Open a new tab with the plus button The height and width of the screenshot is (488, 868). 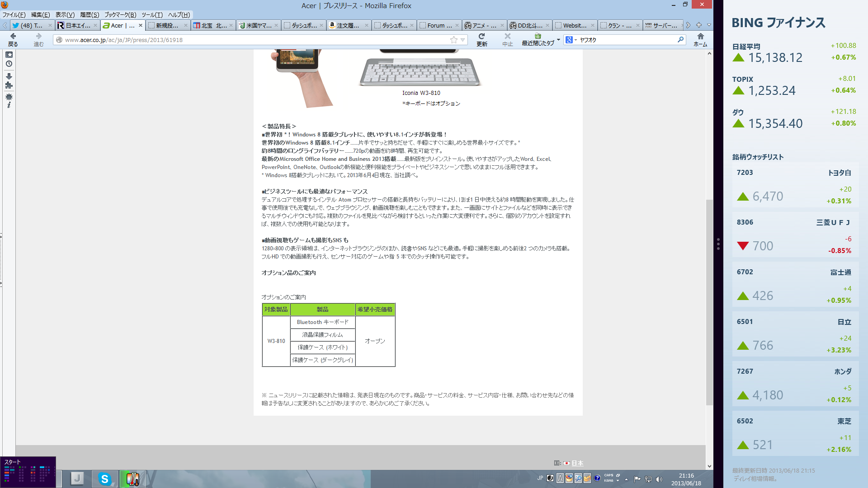coord(699,25)
